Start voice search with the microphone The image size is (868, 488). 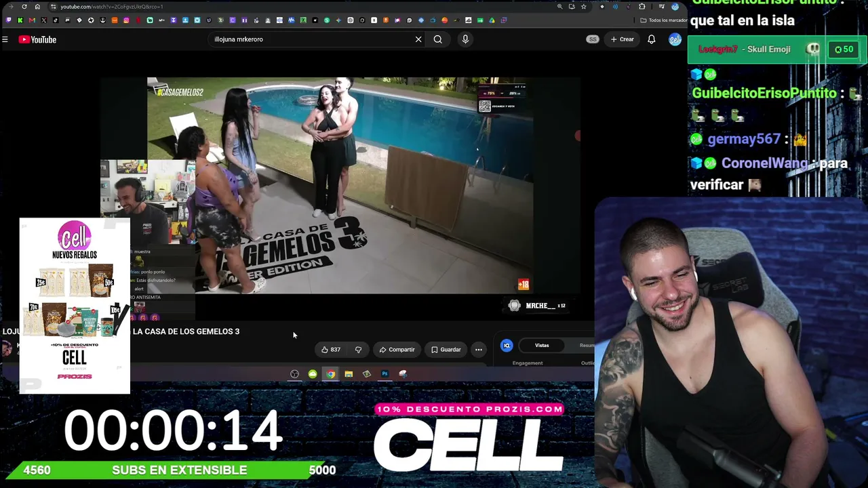[x=465, y=39]
